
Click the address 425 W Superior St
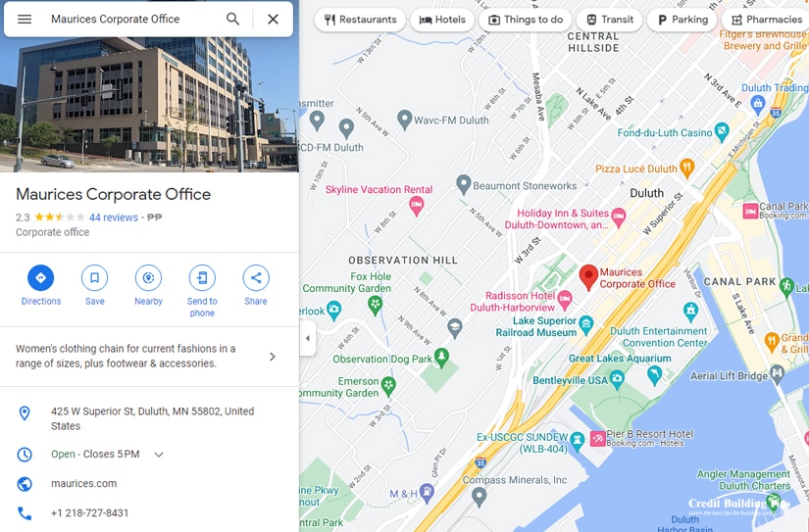[152, 418]
